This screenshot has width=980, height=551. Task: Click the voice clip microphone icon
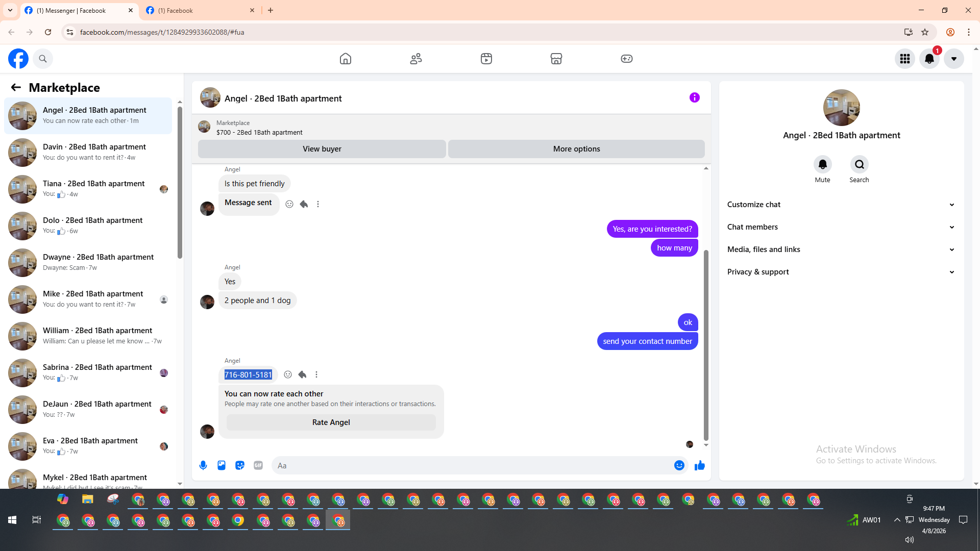point(203,465)
